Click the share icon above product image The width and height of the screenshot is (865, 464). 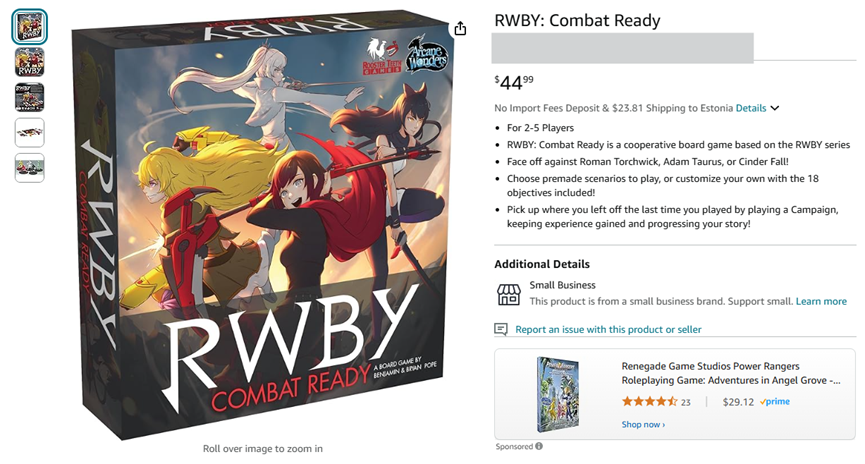point(460,28)
